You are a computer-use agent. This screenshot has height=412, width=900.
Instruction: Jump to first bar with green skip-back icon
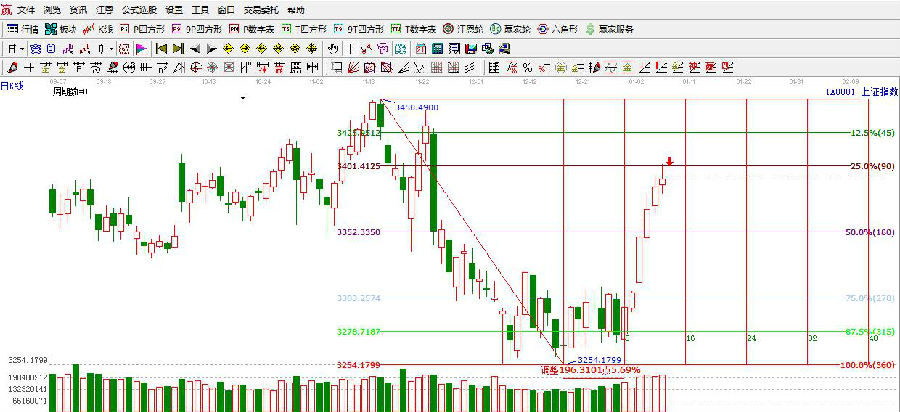point(159,48)
